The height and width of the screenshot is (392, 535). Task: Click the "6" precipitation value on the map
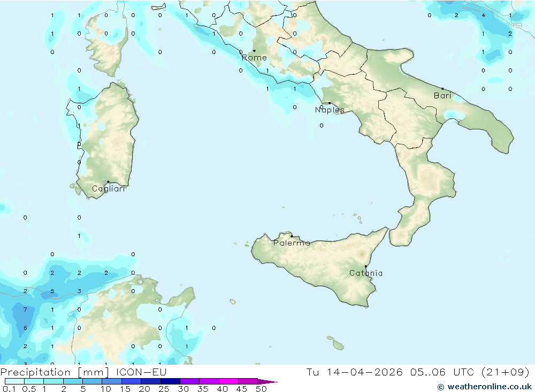tap(25, 328)
